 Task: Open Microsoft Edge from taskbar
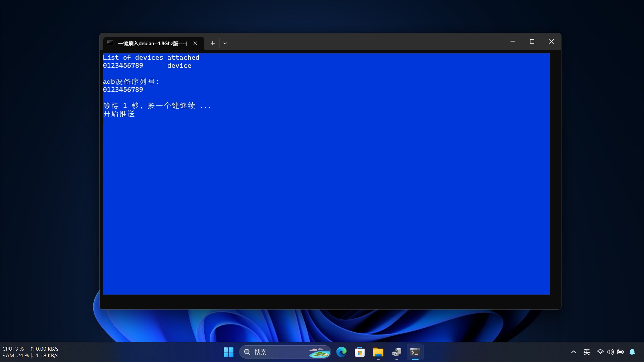point(341,352)
